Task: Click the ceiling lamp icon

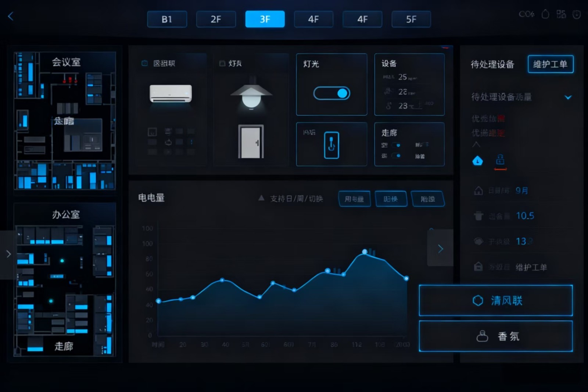Action: coord(251,95)
